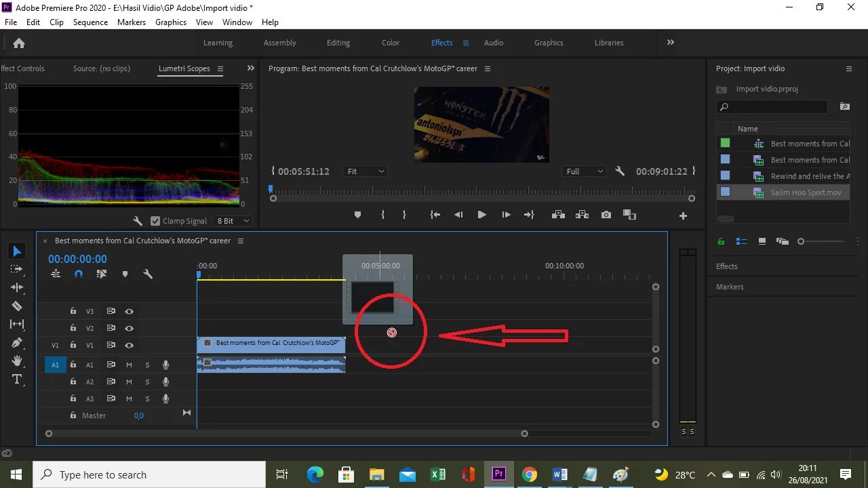Viewport: 868px width, 488px height.
Task: Switch to the Color workspace
Action: [391, 43]
